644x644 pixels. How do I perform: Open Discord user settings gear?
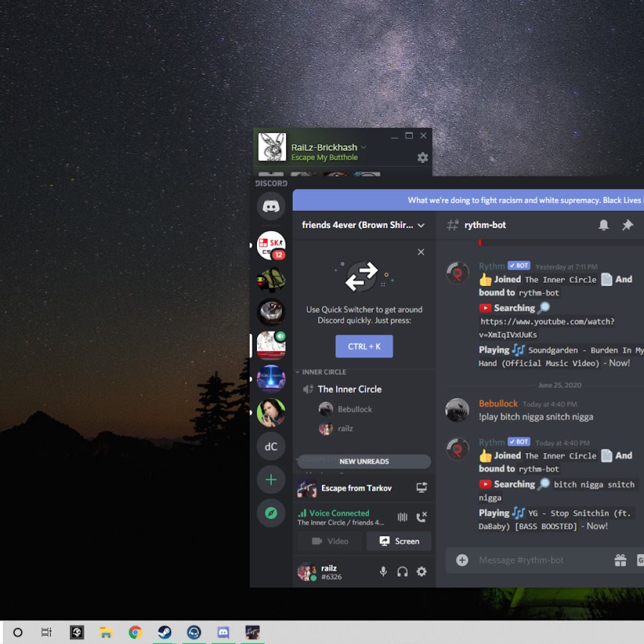(x=421, y=571)
